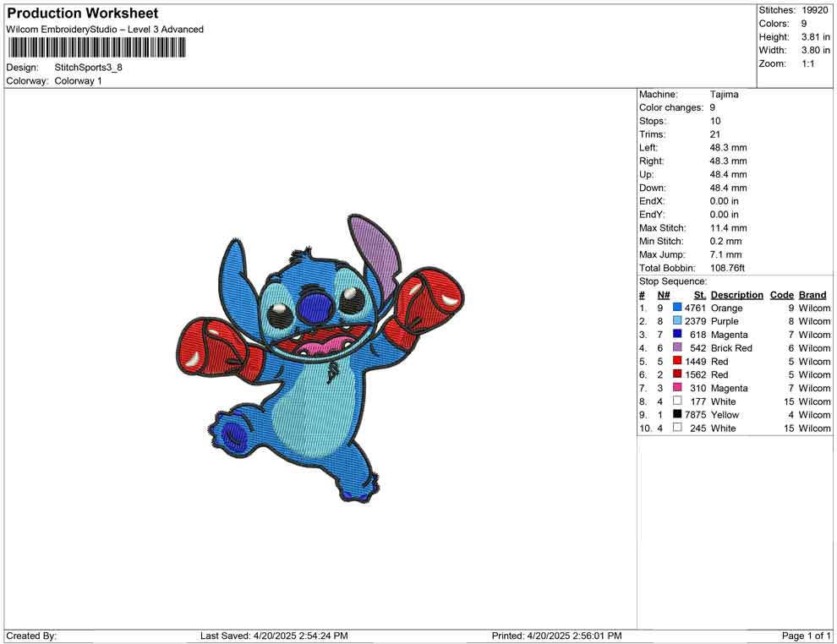
Task: Click the EndX value 0.00 in
Action: [x=724, y=201]
